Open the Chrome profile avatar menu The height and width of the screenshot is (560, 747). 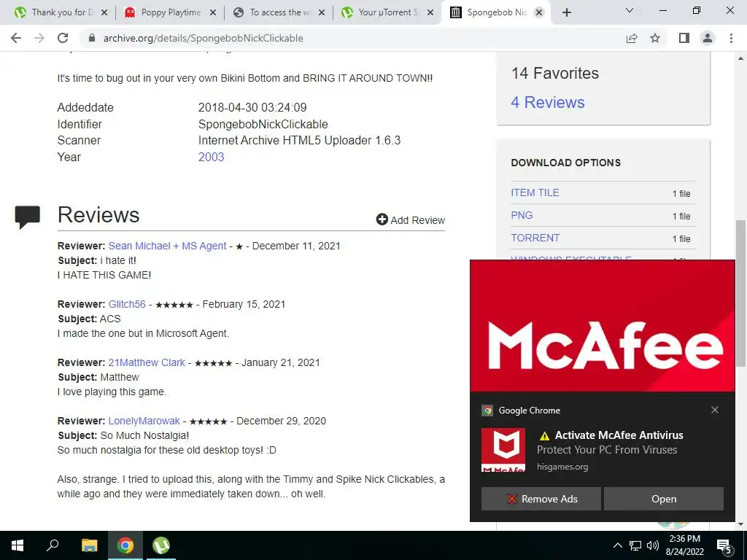pos(708,38)
